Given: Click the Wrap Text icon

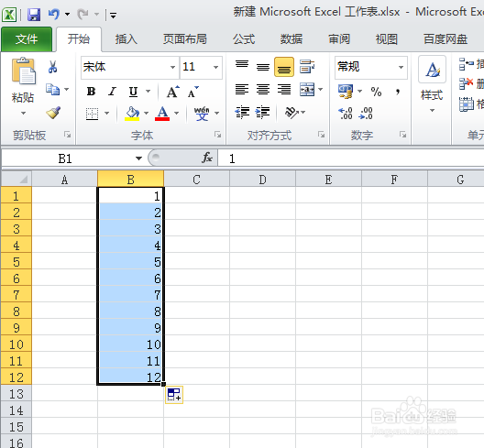Looking at the screenshot, I should (x=307, y=67).
